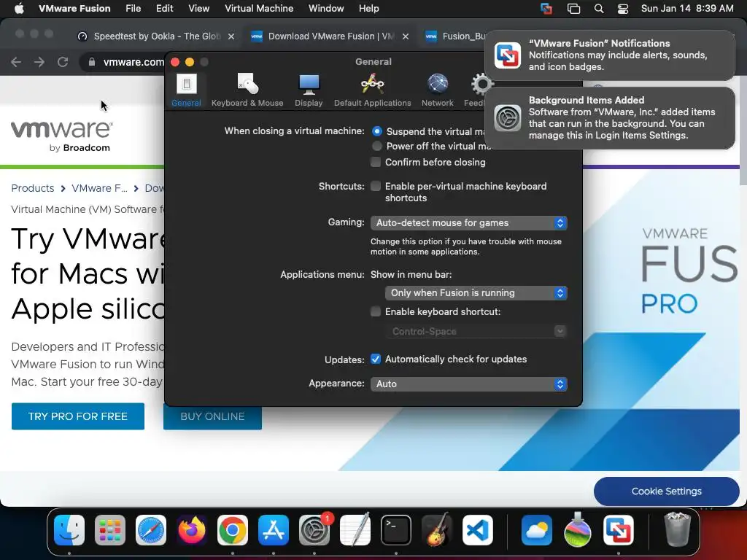The width and height of the screenshot is (747, 560).
Task: Open the Virtual Machine menu
Action: (x=259, y=9)
